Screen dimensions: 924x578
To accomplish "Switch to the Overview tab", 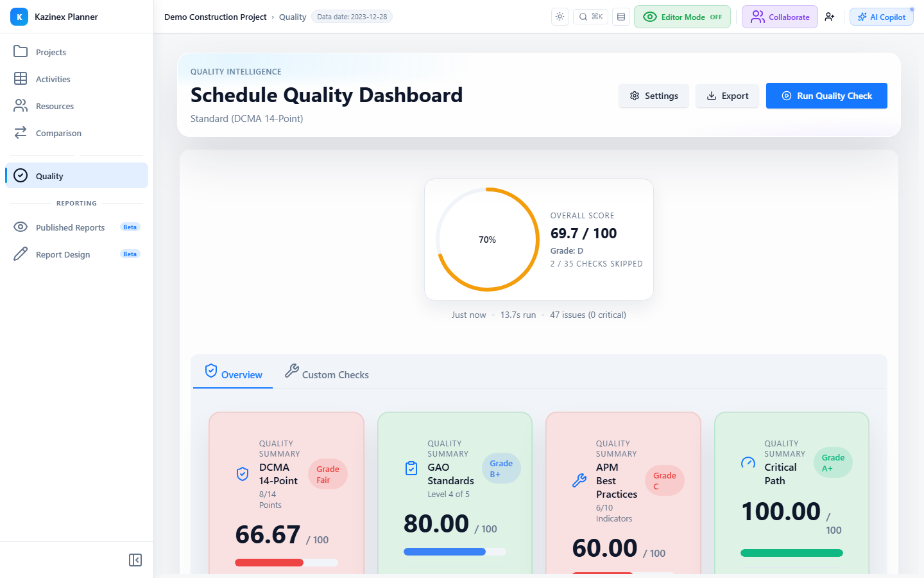I will (233, 372).
